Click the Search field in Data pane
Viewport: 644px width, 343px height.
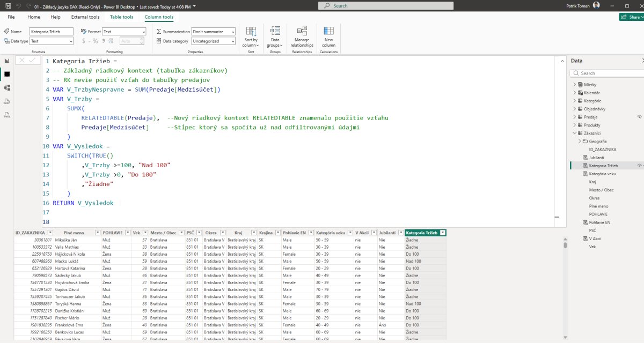click(x=604, y=73)
